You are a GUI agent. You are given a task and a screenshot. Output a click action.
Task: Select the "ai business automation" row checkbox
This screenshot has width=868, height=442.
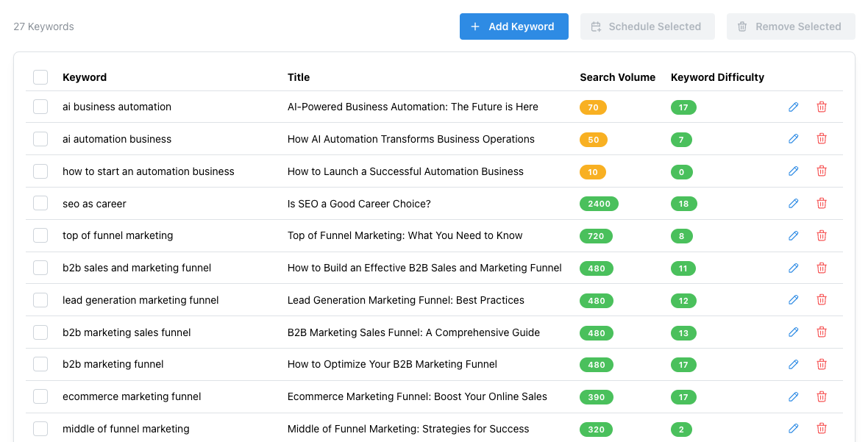pyautogui.click(x=40, y=107)
